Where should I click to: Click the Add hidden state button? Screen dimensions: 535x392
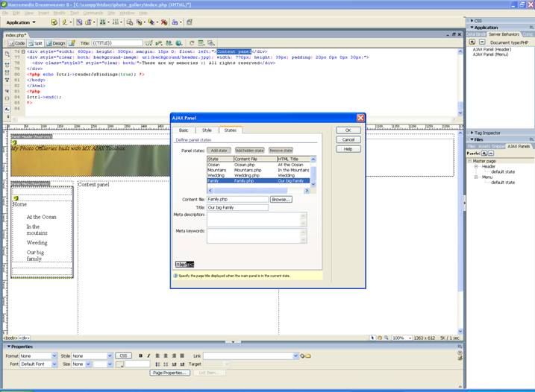(250, 151)
